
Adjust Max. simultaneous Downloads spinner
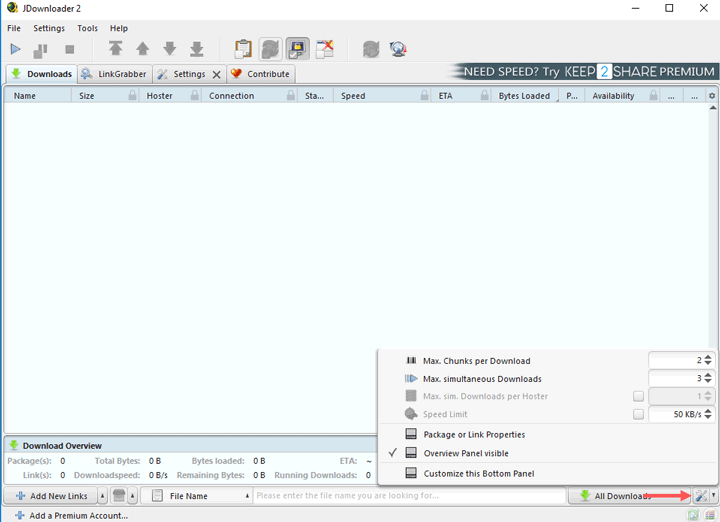pos(708,378)
